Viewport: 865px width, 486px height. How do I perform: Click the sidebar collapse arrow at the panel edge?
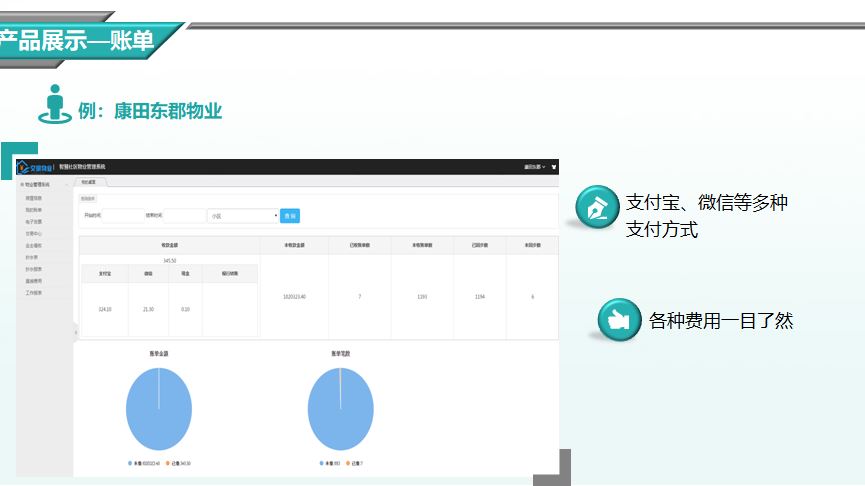(75, 331)
